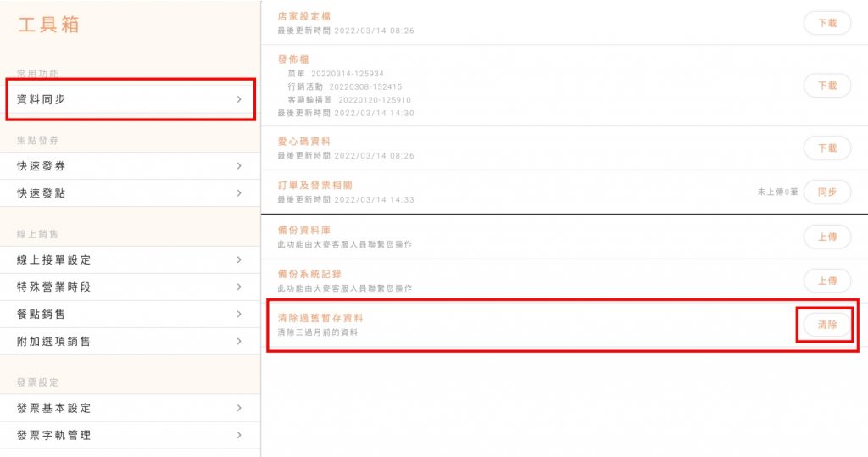Click the 工具箱 header title
The image size is (868, 457).
(48, 25)
